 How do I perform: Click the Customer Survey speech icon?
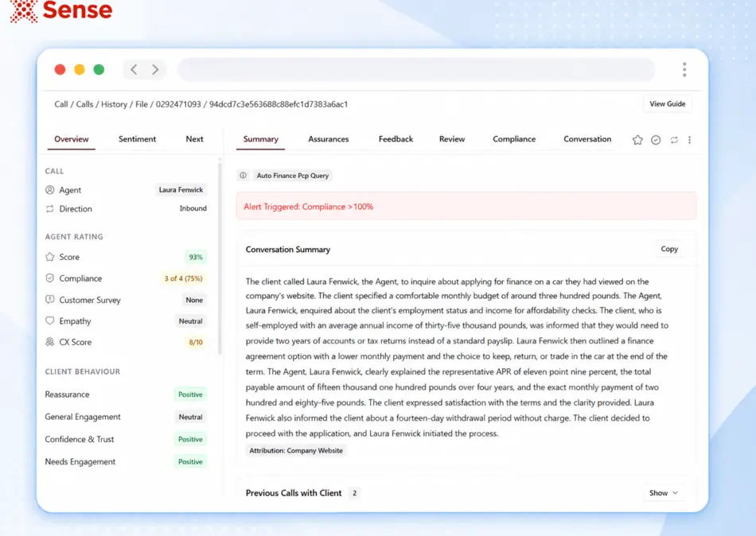[49, 299]
